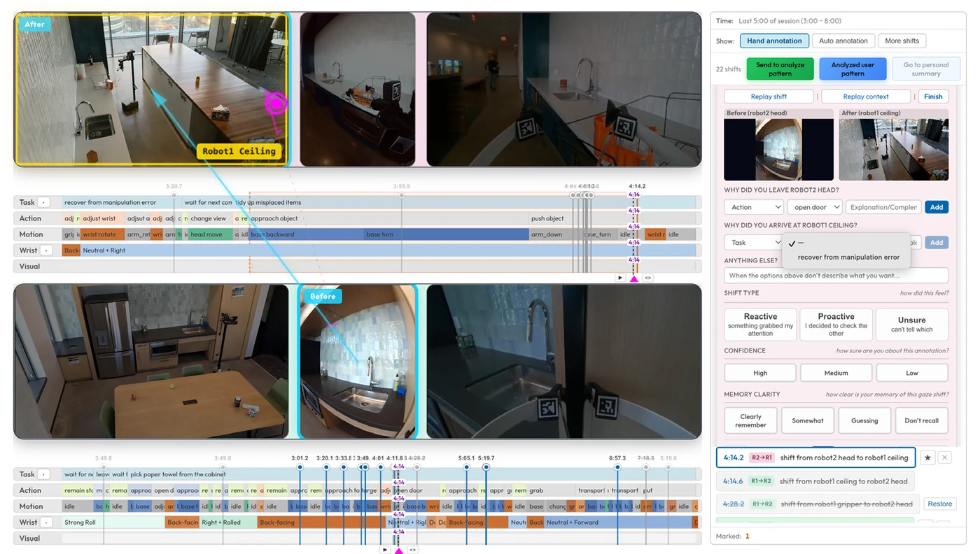Open the Action category dropdown
Image resolution: width=980 pixels, height=554 pixels.
(753, 207)
